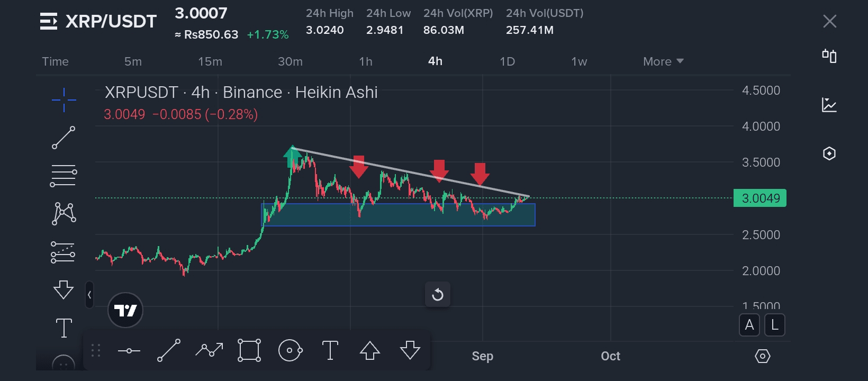Switch to the 5m timeframe

[133, 61]
